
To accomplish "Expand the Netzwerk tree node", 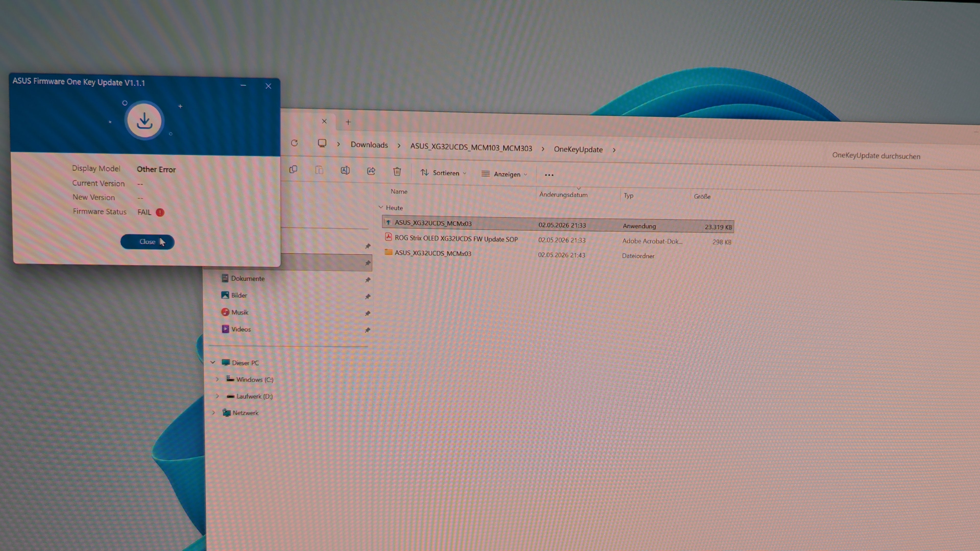I will click(x=213, y=412).
